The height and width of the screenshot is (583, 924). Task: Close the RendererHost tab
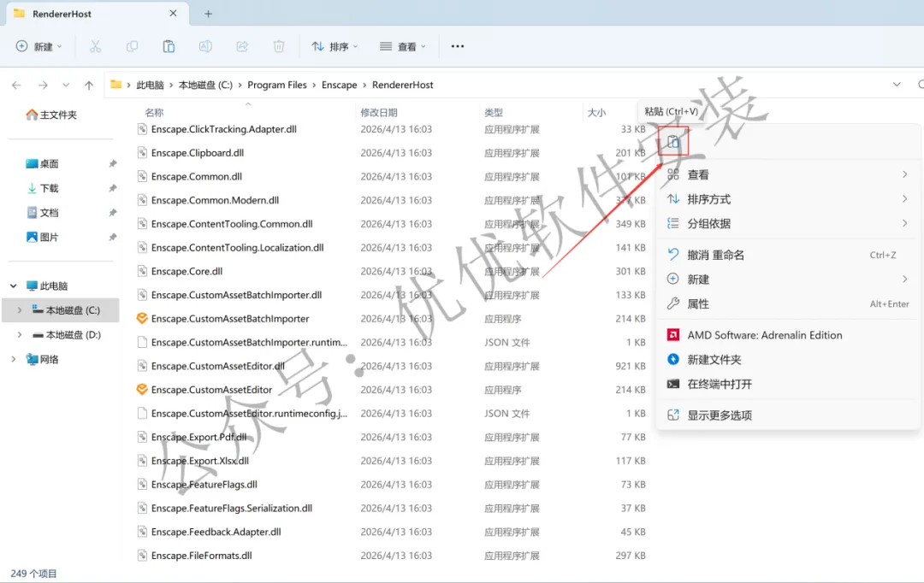(x=173, y=14)
